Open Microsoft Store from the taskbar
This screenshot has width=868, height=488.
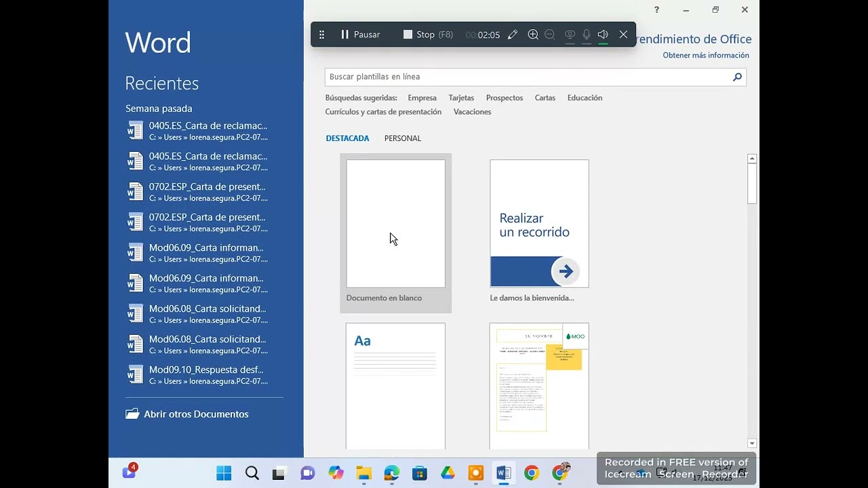coord(420,473)
